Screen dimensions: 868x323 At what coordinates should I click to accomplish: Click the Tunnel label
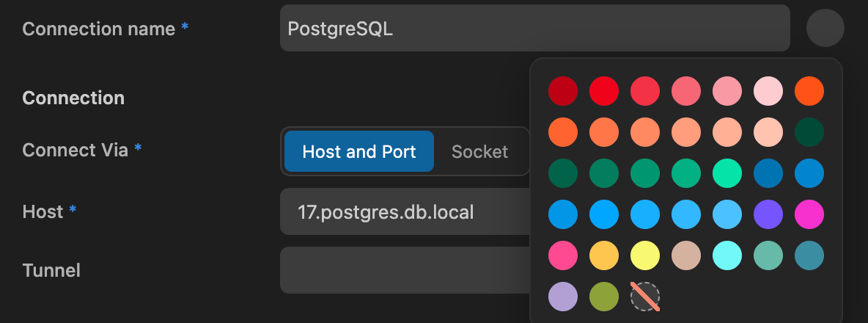click(51, 270)
